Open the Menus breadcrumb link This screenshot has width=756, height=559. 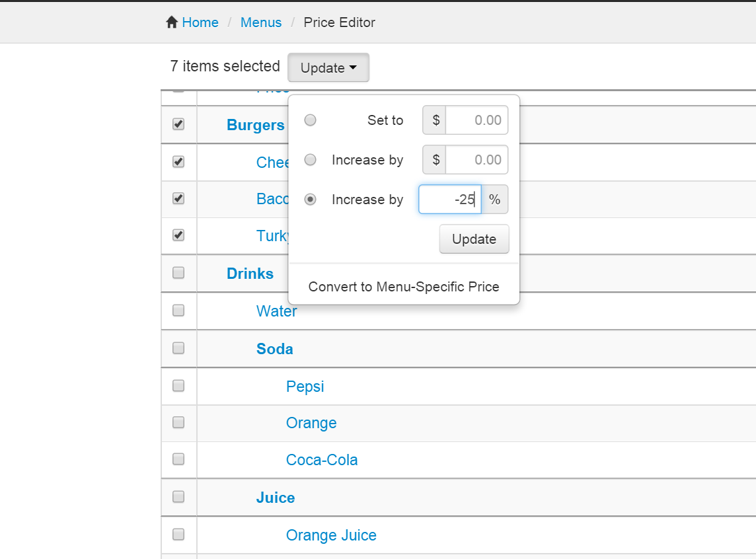pos(261,22)
